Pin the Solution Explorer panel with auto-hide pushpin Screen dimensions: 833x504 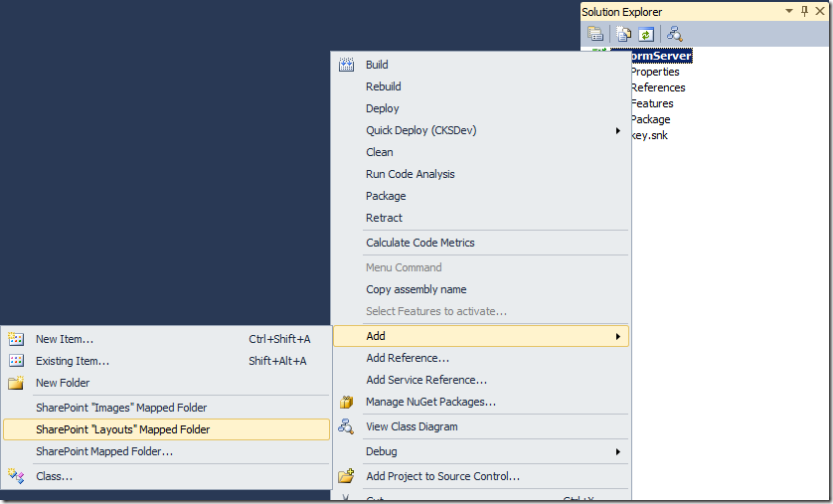click(x=804, y=11)
